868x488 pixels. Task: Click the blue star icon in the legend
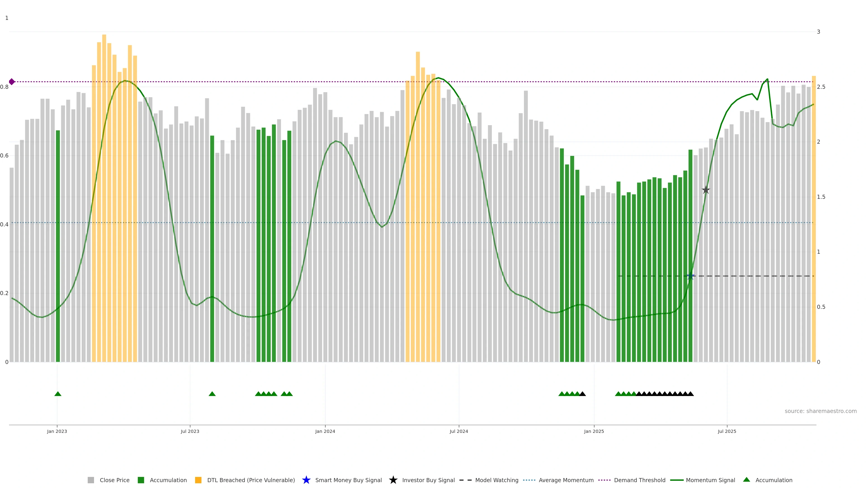306,480
